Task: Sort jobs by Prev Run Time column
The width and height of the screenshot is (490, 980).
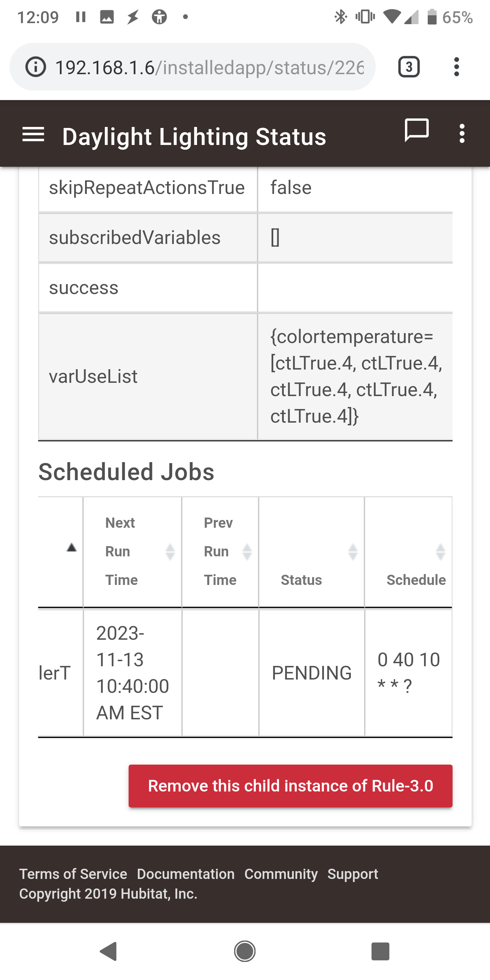Action: (x=220, y=552)
